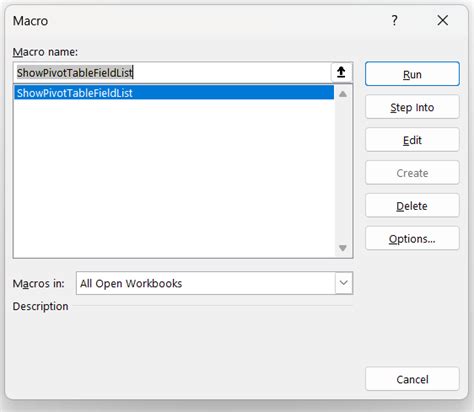The height and width of the screenshot is (412, 474).
Task: Click the Step Into button
Action: tap(412, 107)
